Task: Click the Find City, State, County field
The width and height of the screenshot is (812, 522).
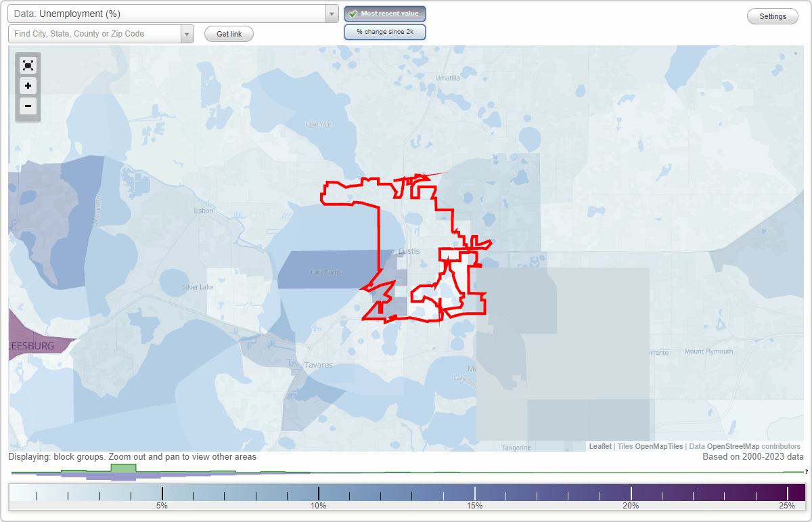Action: point(95,34)
